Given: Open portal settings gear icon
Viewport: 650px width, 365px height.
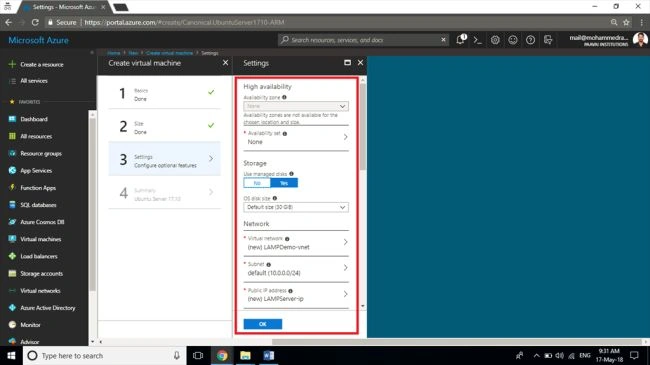Looking at the screenshot, I should click(x=495, y=40).
